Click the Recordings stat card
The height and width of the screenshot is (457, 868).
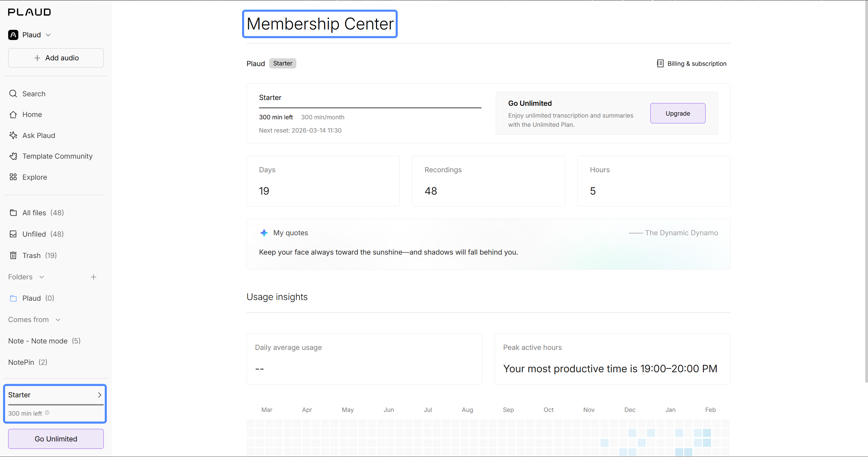(x=489, y=181)
